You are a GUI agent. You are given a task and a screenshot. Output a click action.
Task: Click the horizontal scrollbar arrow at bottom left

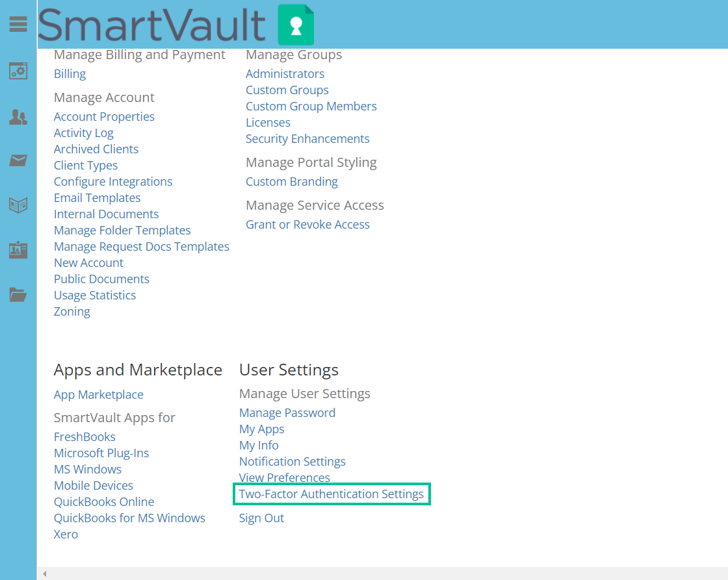(44, 574)
